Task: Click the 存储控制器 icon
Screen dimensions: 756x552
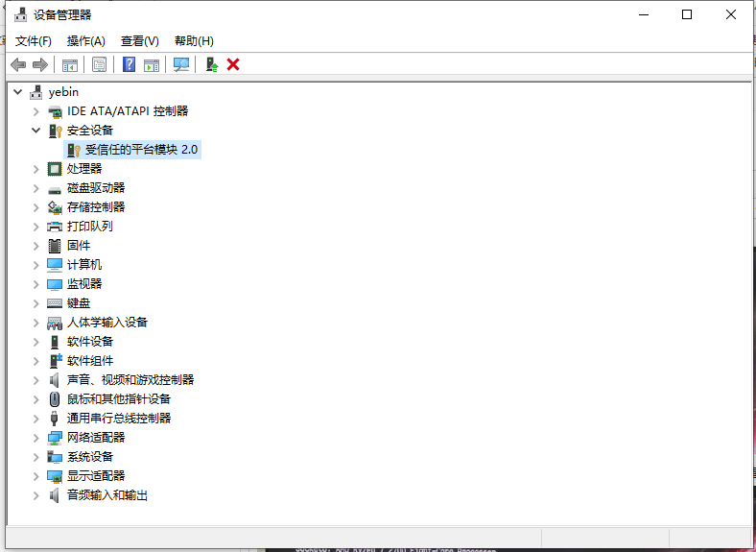Action: pos(55,207)
